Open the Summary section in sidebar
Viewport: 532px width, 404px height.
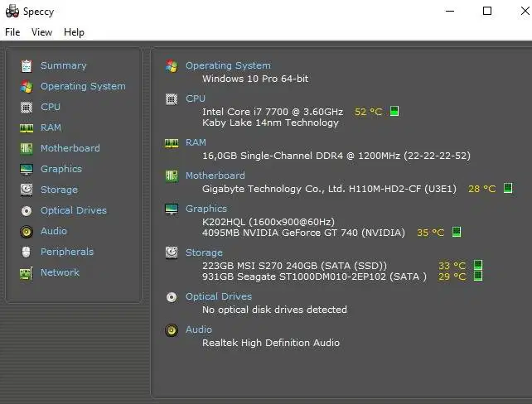pyautogui.click(x=64, y=65)
